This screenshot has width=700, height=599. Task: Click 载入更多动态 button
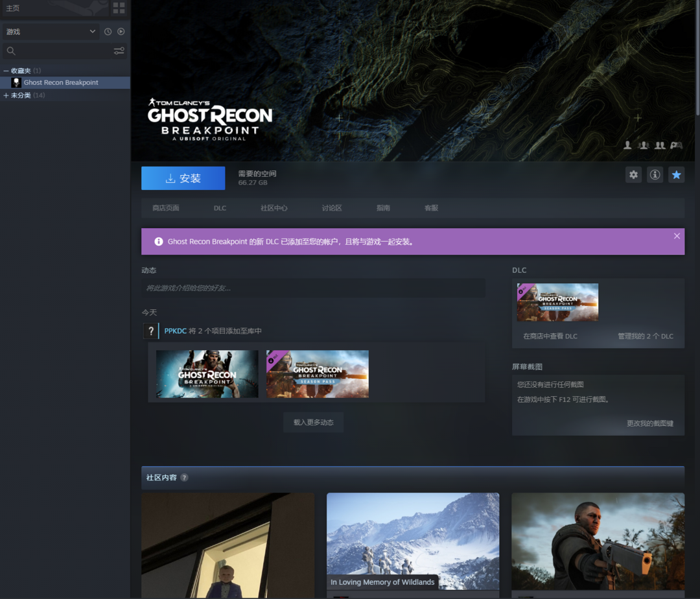click(x=314, y=422)
